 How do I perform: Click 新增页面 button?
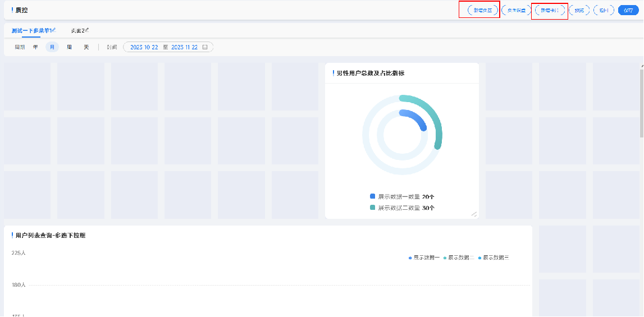point(483,10)
